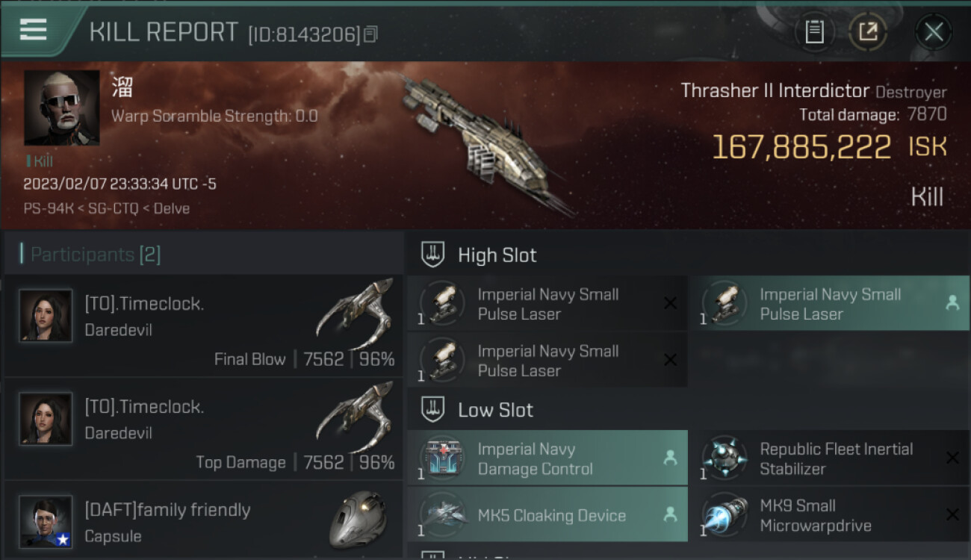The image size is (971, 560).
Task: Select the Imperial Navy Damage Control icon
Action: tap(443, 458)
